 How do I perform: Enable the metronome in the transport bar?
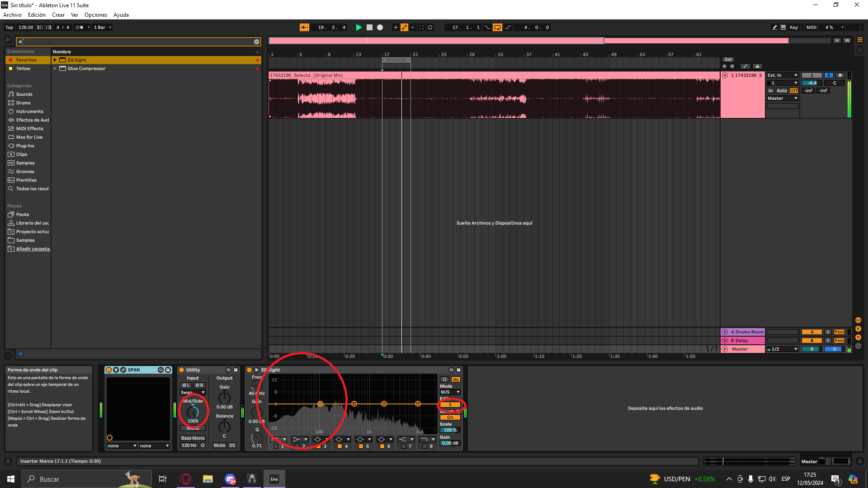click(x=80, y=28)
